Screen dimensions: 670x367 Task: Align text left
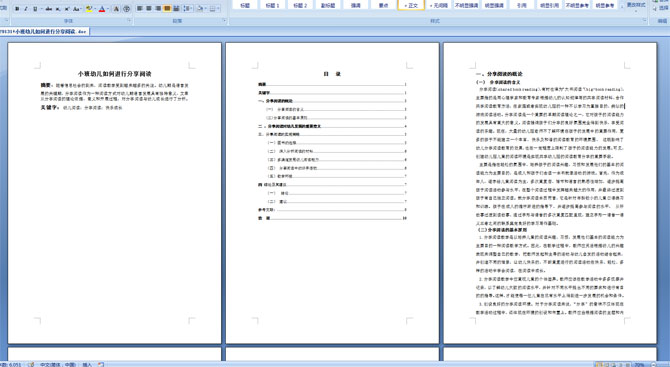point(139,9)
